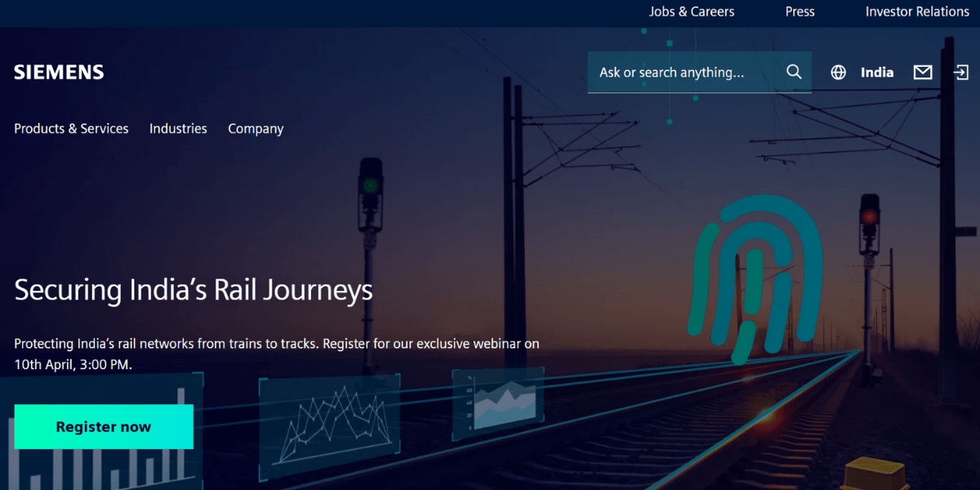Expand the Products & Services menu
Image resolution: width=980 pixels, height=490 pixels.
pos(71,128)
